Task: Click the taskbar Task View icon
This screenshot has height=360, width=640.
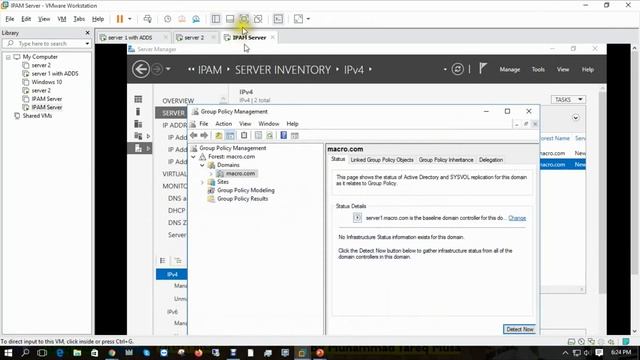Action: click(x=42, y=353)
